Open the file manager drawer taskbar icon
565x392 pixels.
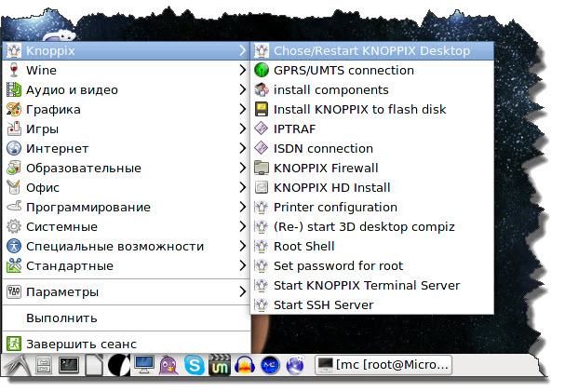coord(44,365)
